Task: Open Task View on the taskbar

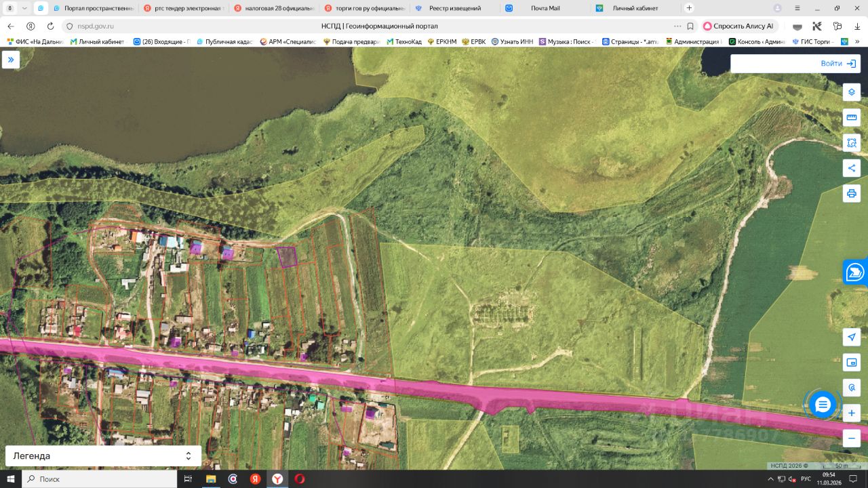Action: pos(189,479)
